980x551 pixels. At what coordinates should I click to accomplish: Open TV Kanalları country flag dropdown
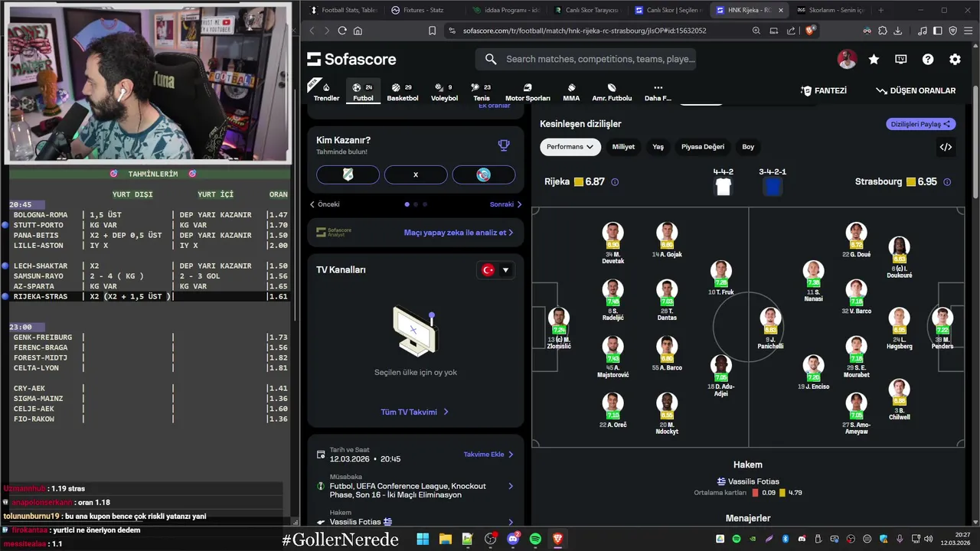[495, 270]
